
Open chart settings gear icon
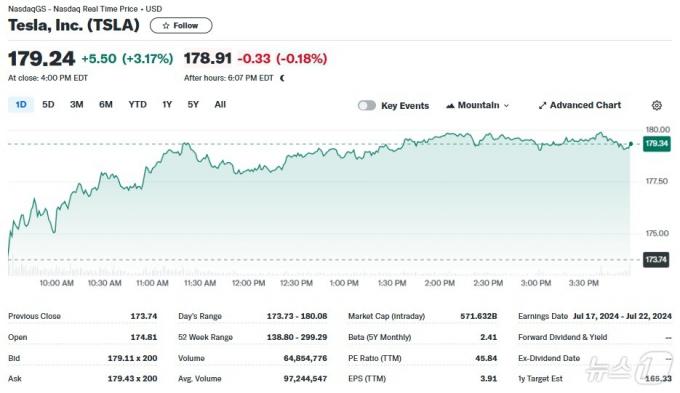(657, 105)
